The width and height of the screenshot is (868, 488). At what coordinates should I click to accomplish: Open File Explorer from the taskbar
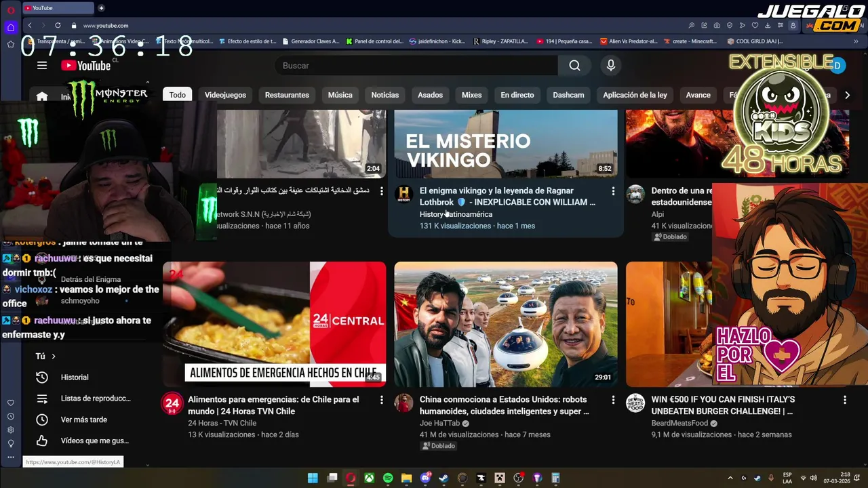(406, 478)
